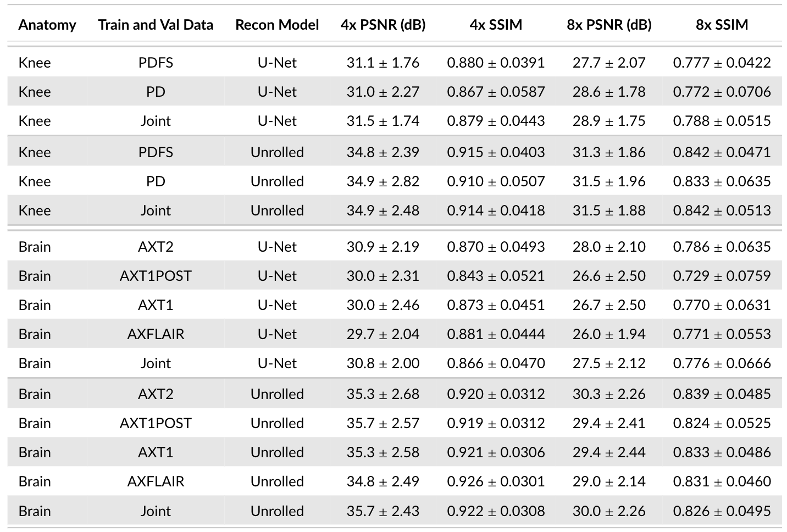The height and width of the screenshot is (532, 787).
Task: Click the 34.8 ± 2.39 value
Action: (x=383, y=152)
